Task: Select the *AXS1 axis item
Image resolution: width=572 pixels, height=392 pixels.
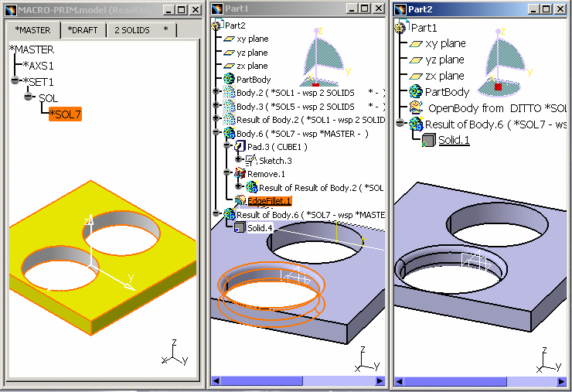Action: [x=39, y=65]
